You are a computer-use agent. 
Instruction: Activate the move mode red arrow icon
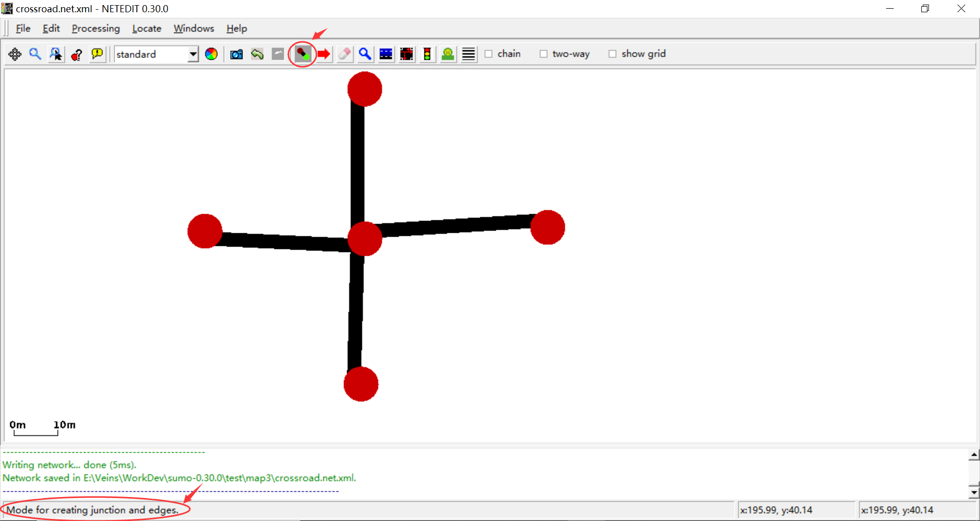(x=324, y=54)
